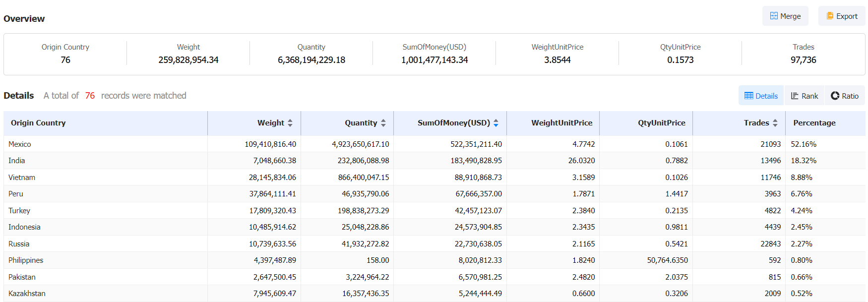
Task: Click Vietnam in the country list
Action: [22, 178]
